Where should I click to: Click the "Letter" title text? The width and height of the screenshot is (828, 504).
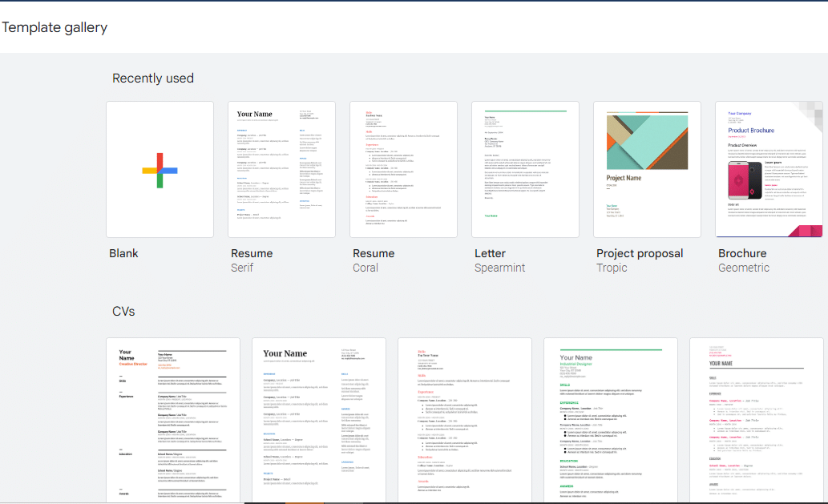[490, 253]
